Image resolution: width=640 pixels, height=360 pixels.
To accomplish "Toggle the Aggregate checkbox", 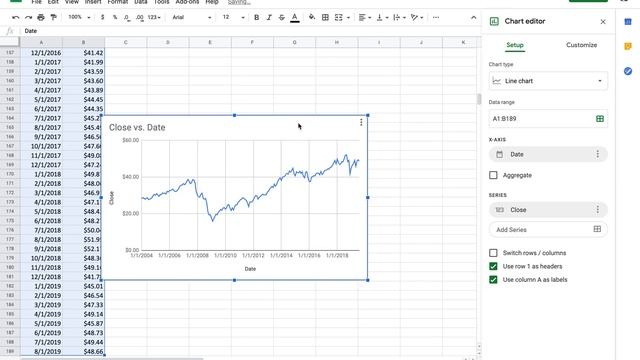I will pyautogui.click(x=493, y=175).
